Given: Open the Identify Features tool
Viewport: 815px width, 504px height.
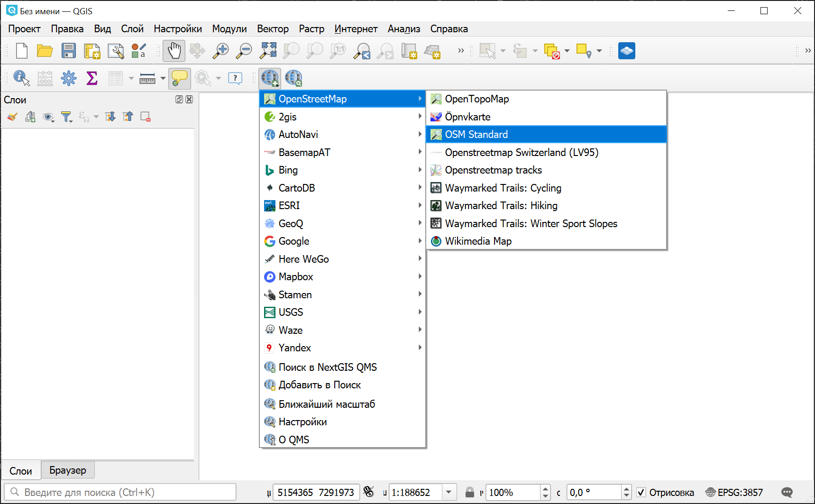Looking at the screenshot, I should point(21,78).
